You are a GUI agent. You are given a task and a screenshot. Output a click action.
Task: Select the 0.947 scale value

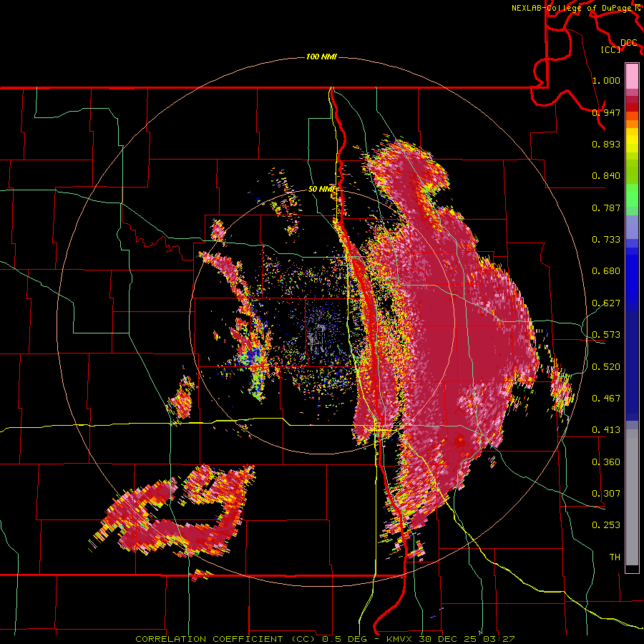(x=606, y=112)
